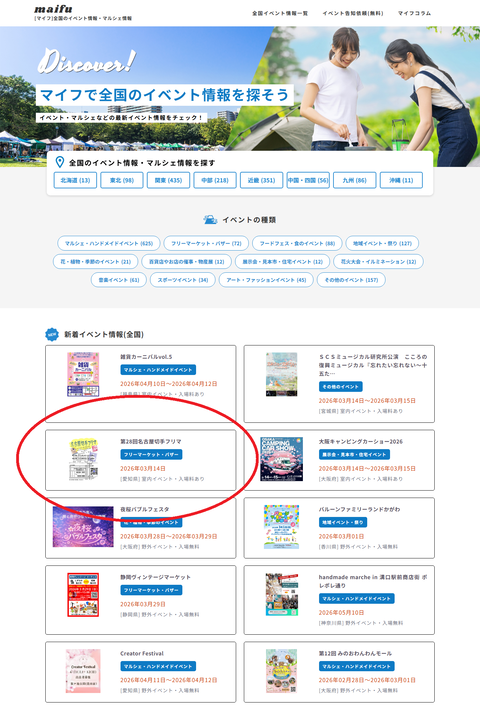Open the handmade marche in 溝口駅前商店街 thumbnail
Image resolution: width=480 pixels, height=712 pixels.
tap(282, 595)
